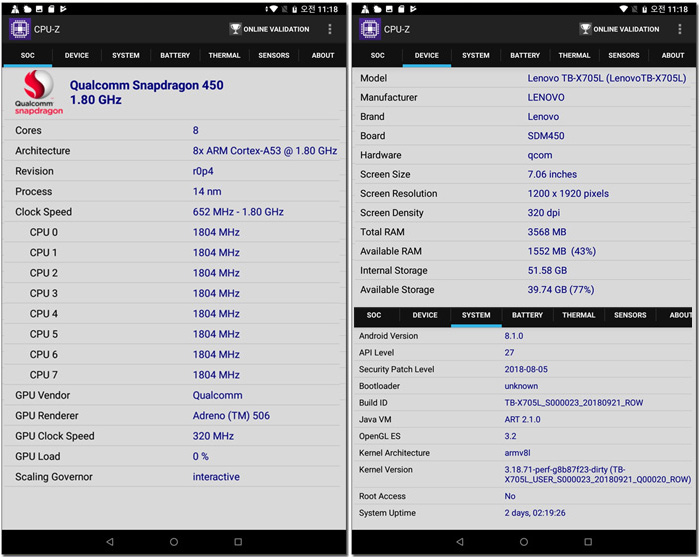The height and width of the screenshot is (560, 700).
Task: Click the 'CPU 0' row label
Action: point(43,233)
